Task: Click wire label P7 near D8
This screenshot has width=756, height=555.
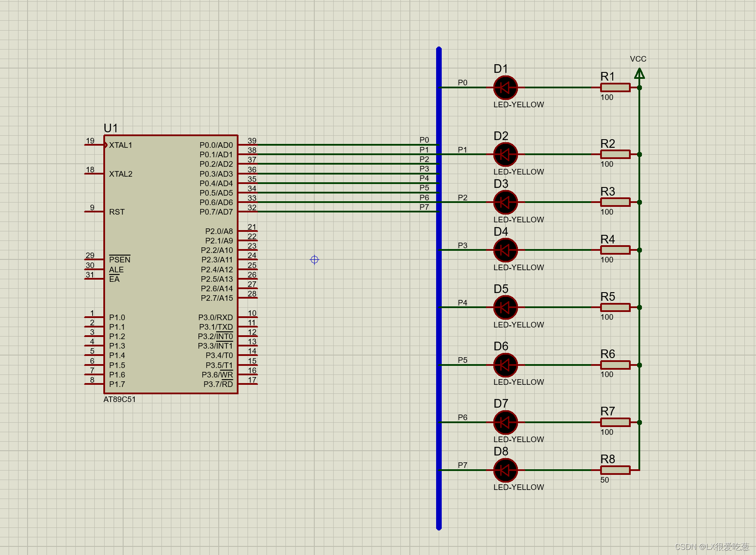Action: (462, 465)
